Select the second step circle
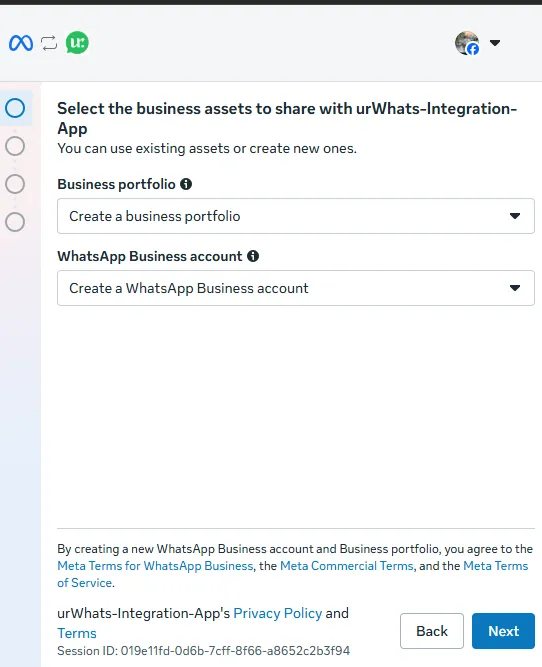The width and height of the screenshot is (542, 667). pyautogui.click(x=15, y=146)
